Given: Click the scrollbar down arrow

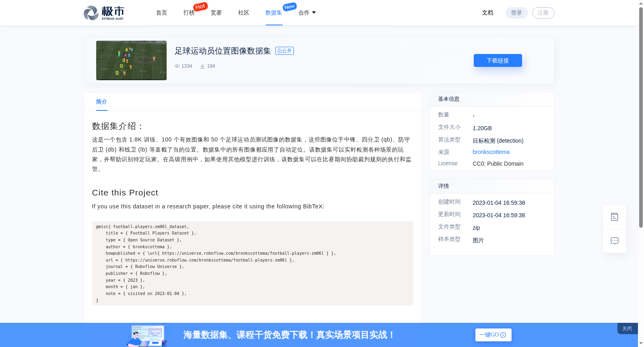Looking at the screenshot, I should 641,343.
